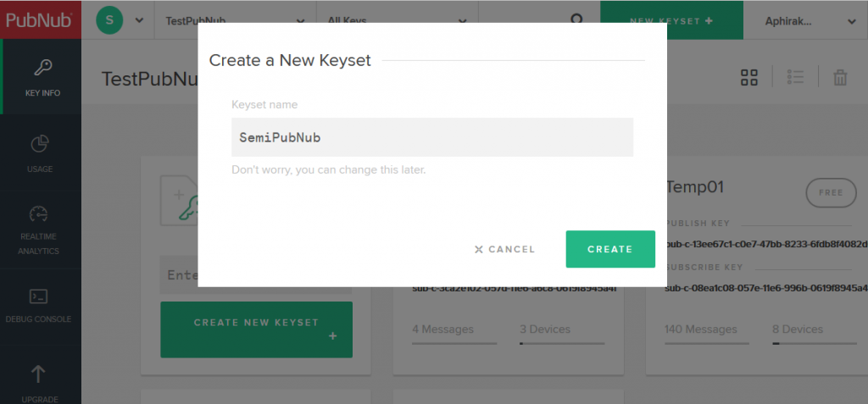Open the Debug Console
868x404 pixels.
40,305
